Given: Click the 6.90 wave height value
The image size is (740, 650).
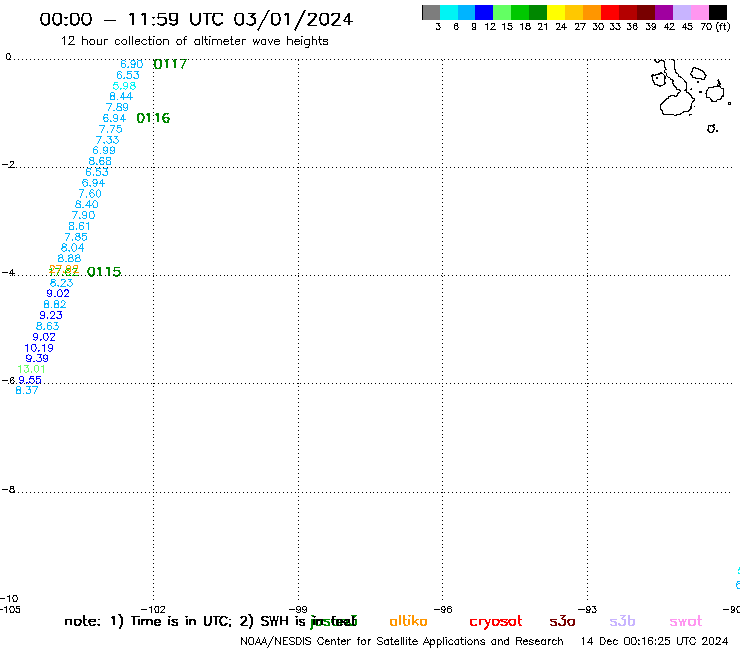Looking at the screenshot, I should click(132, 64).
